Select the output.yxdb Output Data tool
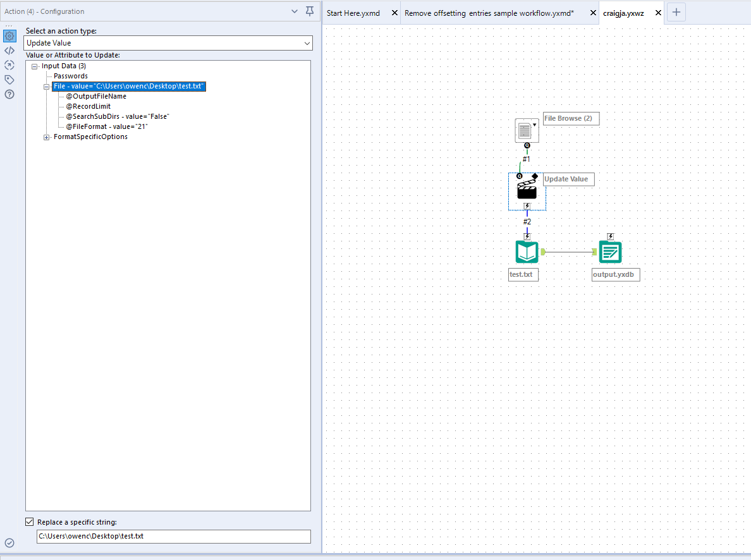The image size is (751, 560). pos(610,251)
